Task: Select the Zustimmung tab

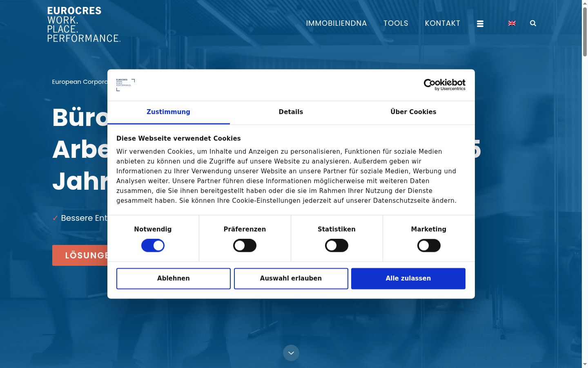Action: (168, 112)
